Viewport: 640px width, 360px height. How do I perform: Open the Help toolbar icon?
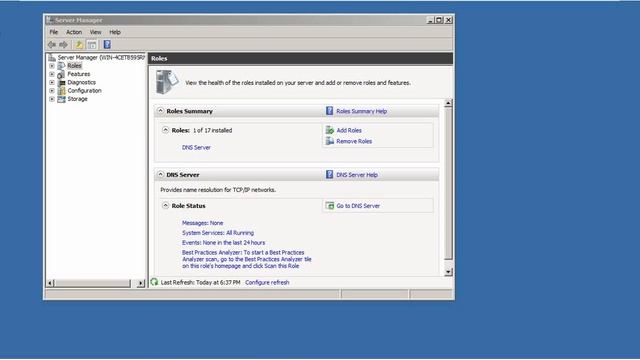coord(107,44)
